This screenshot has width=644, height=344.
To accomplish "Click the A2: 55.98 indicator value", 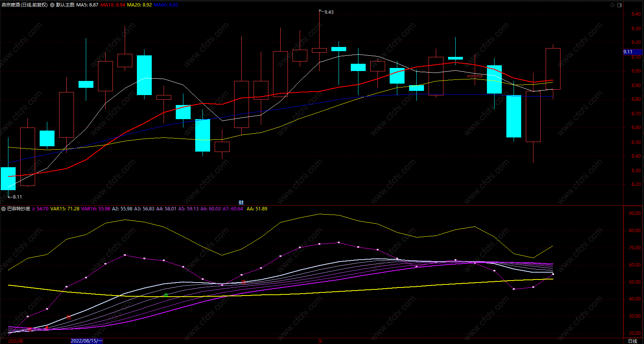I will tap(122, 209).
